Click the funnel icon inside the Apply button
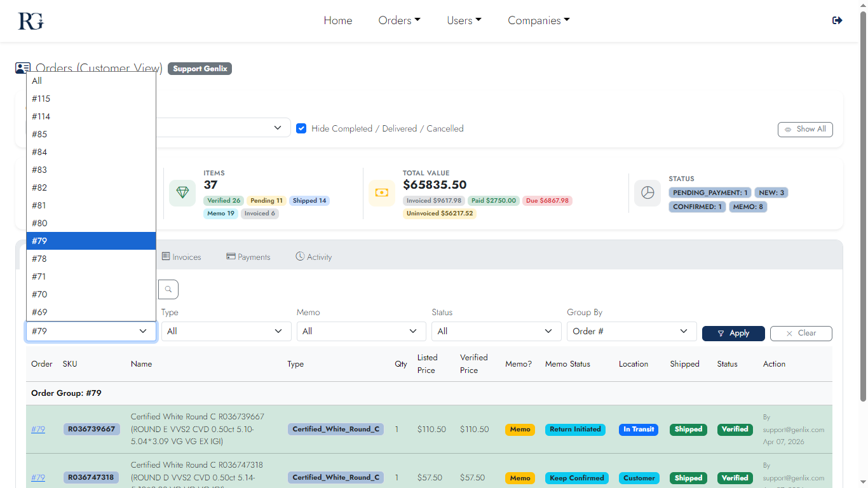868x488 pixels. point(721,333)
